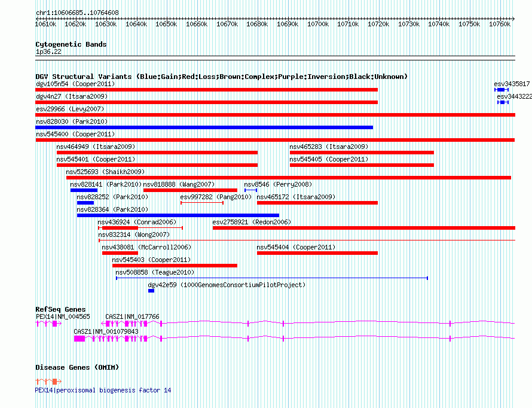Image resolution: width=532 pixels, height=408 pixels.
Task: Click the Cytogenetic Bands track heading
Action: pos(71,44)
